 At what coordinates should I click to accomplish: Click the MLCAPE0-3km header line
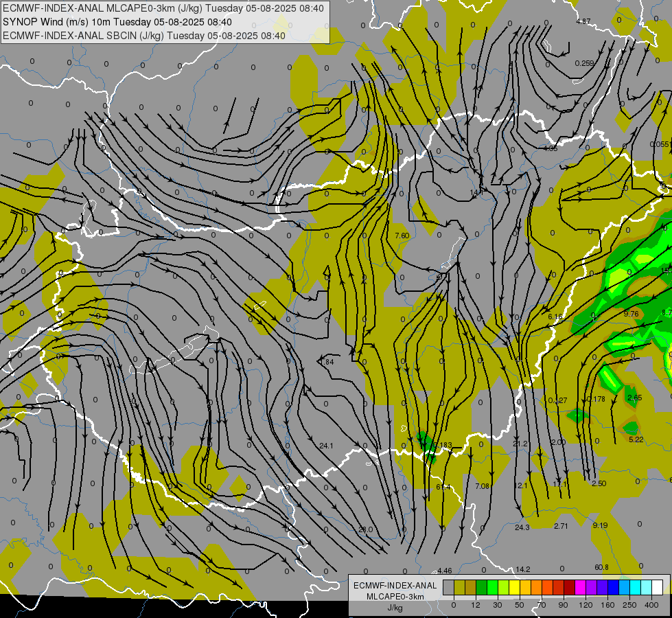coord(163,8)
